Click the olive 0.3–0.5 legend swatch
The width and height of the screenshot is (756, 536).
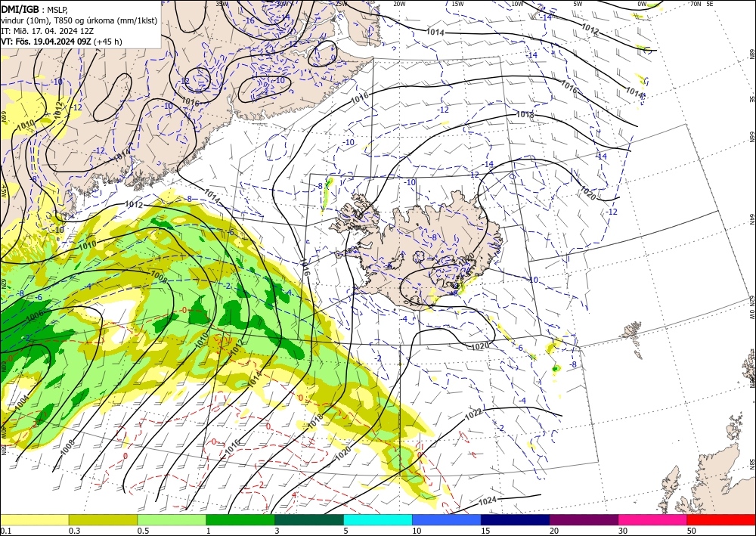pos(103,519)
